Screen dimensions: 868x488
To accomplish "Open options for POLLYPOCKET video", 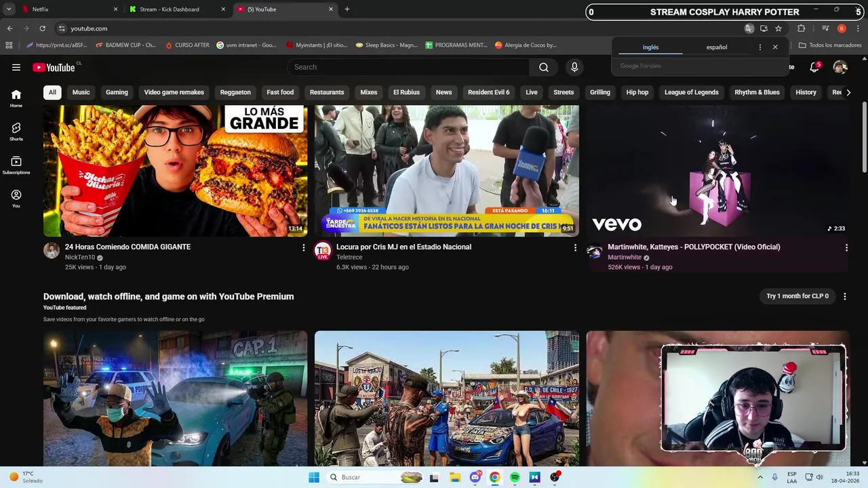I will [846, 248].
